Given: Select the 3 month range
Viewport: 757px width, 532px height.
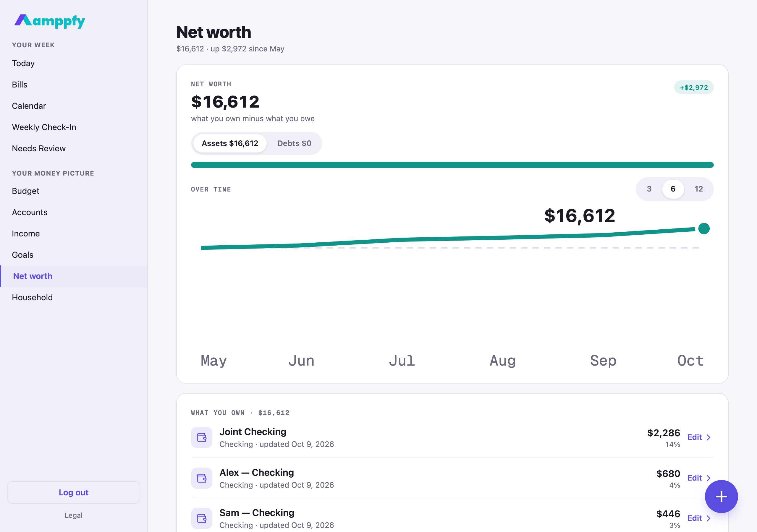Looking at the screenshot, I should coord(649,189).
